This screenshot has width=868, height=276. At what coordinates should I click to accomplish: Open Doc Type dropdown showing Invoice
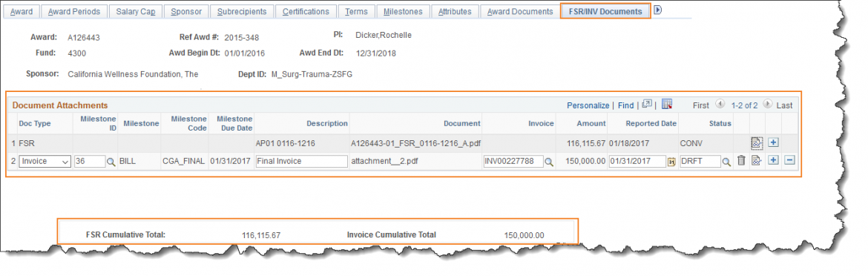(x=45, y=161)
